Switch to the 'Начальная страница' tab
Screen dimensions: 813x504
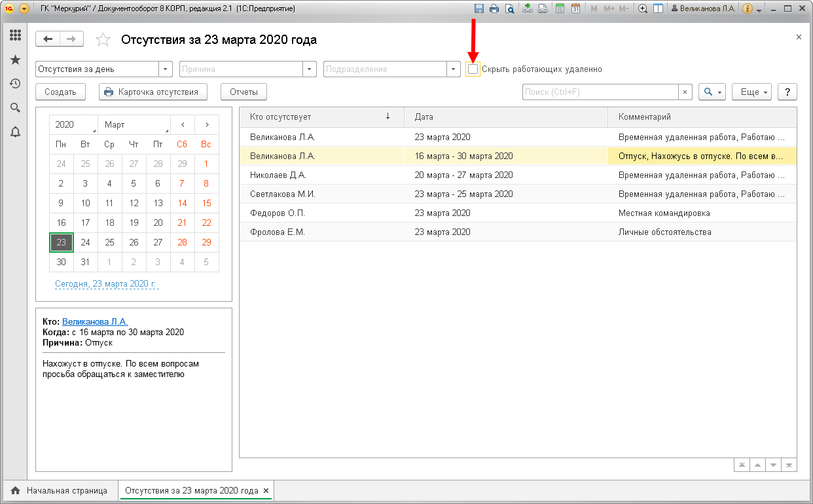pos(59,491)
